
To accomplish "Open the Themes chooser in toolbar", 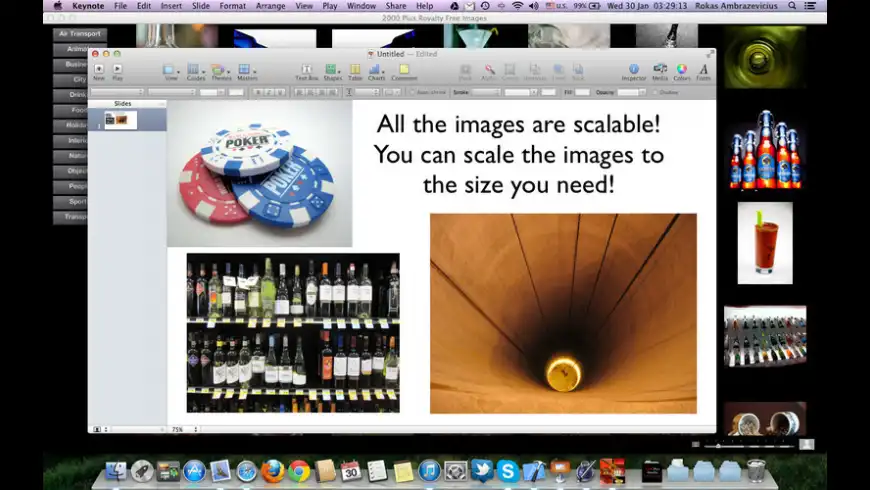I will pyautogui.click(x=221, y=72).
